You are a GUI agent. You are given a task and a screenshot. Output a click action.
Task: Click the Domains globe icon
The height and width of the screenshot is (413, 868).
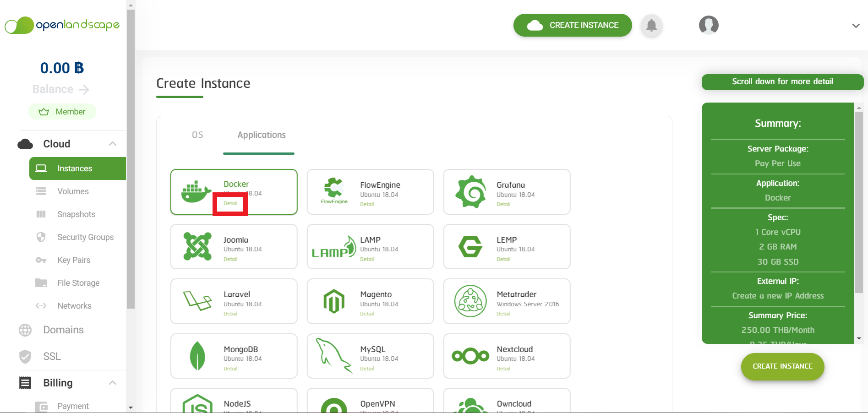(x=25, y=330)
